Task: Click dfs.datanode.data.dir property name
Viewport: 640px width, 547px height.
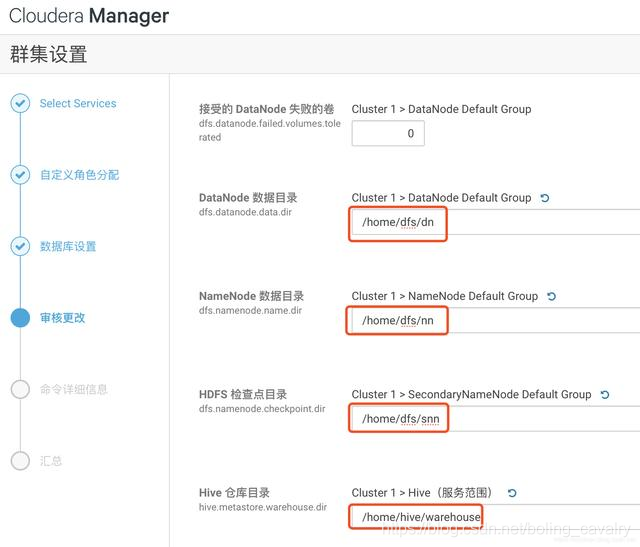Action: click(x=245, y=212)
